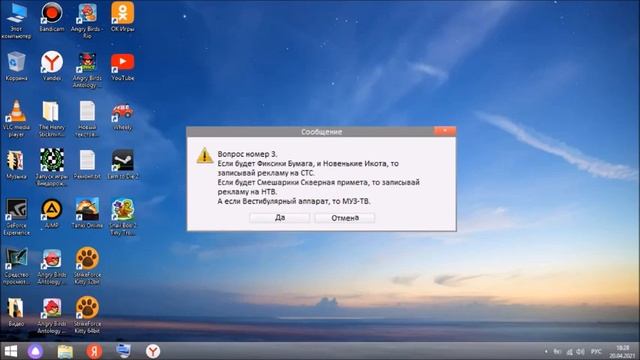Select the VLC media player shortcut
Image resolution: width=640 pixels, height=360 pixels.
16,119
